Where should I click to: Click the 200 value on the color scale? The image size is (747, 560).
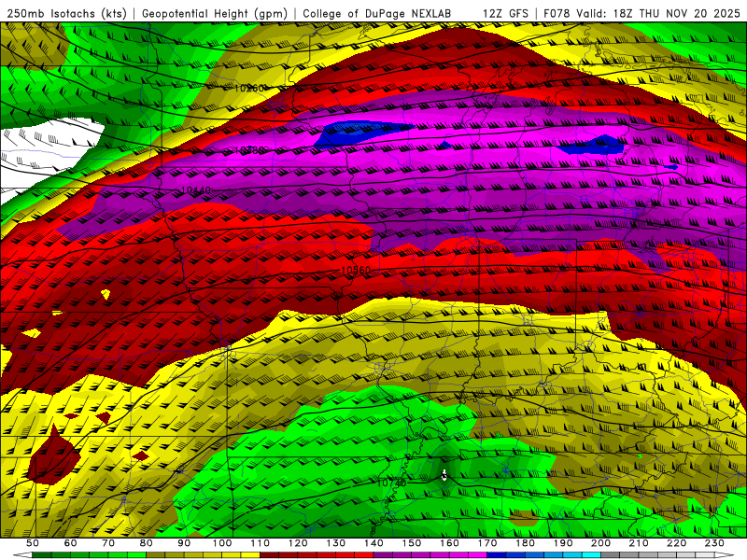coord(601,543)
